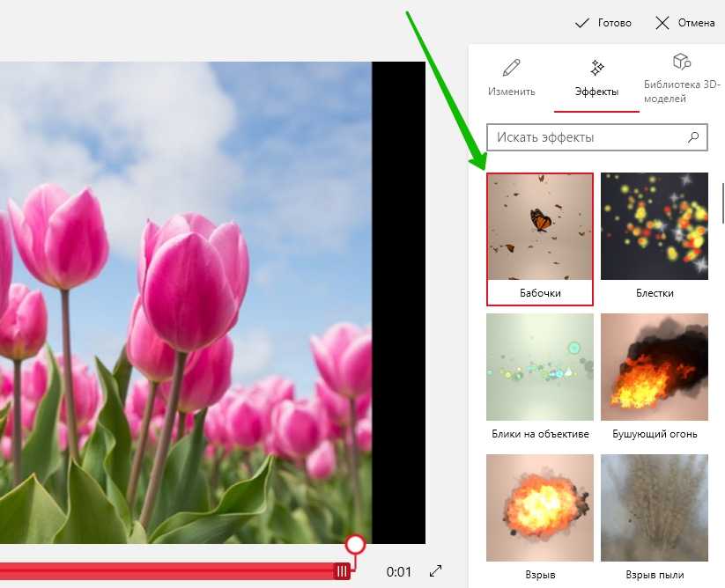This screenshot has width=725, height=588.
Task: Click the sparkle icon above Эффекты
Action: pyautogui.click(x=596, y=68)
